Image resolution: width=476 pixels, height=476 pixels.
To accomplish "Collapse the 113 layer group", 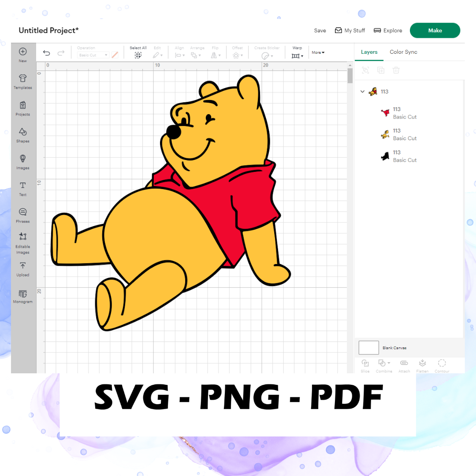I will tap(362, 91).
